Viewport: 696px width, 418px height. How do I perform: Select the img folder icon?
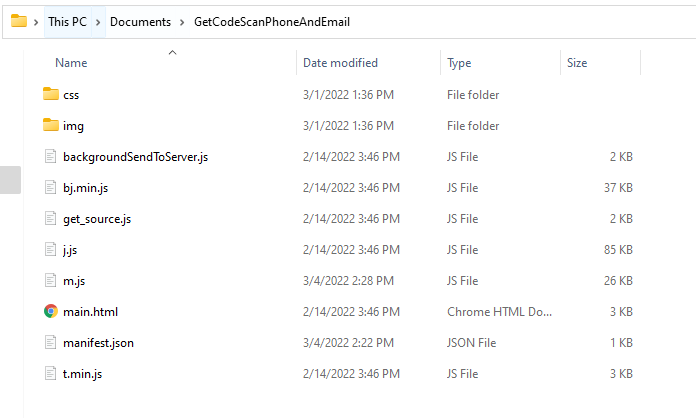[x=51, y=125]
